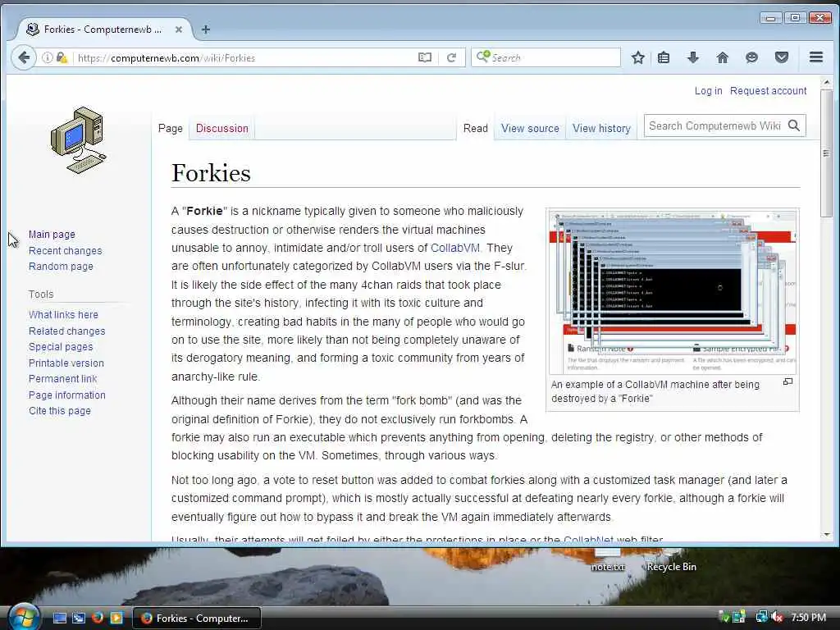
Task: Show bookmarks list toolbar icon
Action: coord(664,57)
